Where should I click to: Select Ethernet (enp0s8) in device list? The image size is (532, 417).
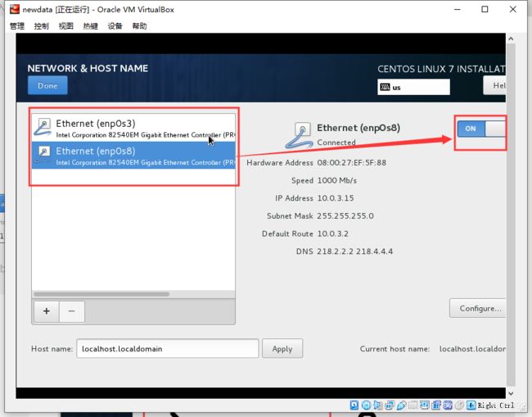133,155
